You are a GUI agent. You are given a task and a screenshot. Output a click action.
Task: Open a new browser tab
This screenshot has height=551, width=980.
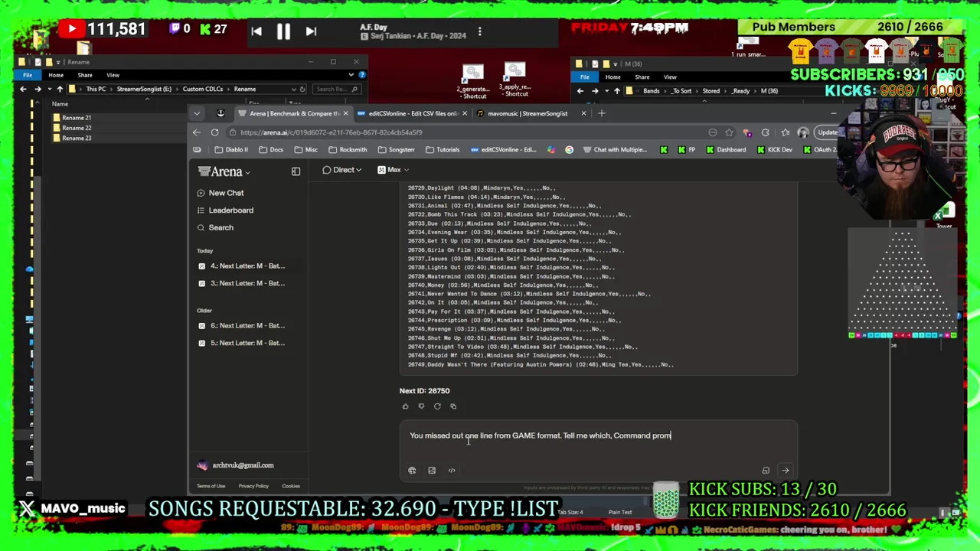602,113
